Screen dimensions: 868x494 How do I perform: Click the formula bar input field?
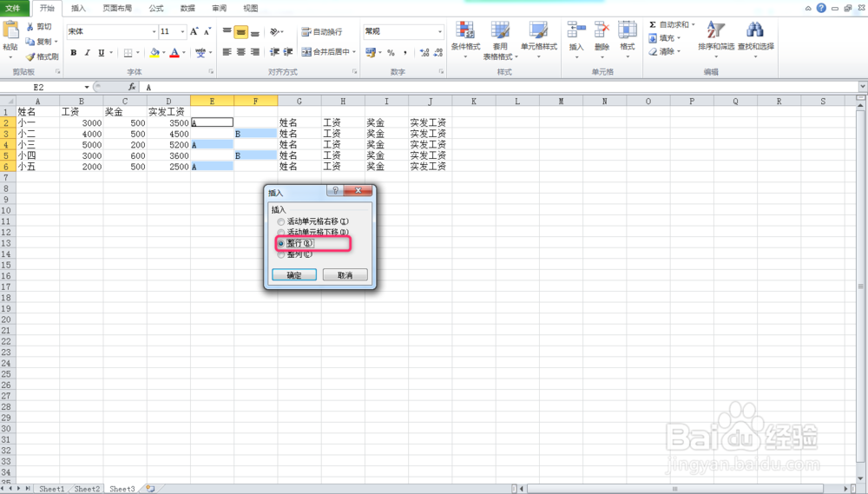tap(501, 87)
